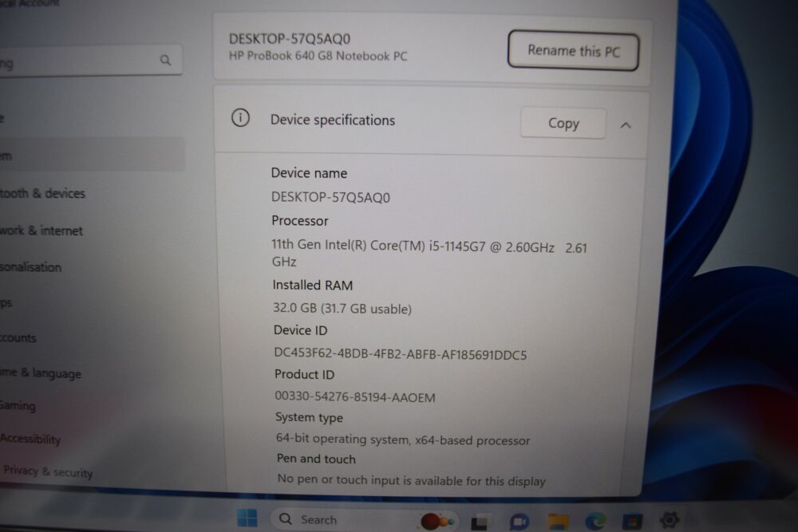Select the 11th Gen Intel Core i5-1145G7 text
This screenshot has height=532, width=798.
(429, 253)
